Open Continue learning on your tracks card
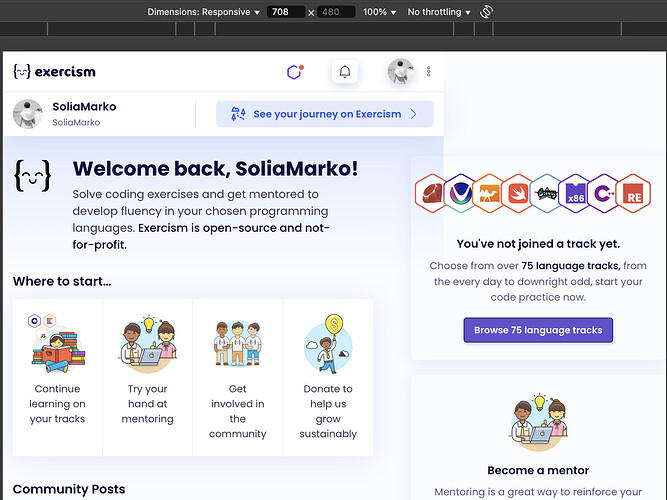Viewport: 667px width, 500px height. (57, 377)
